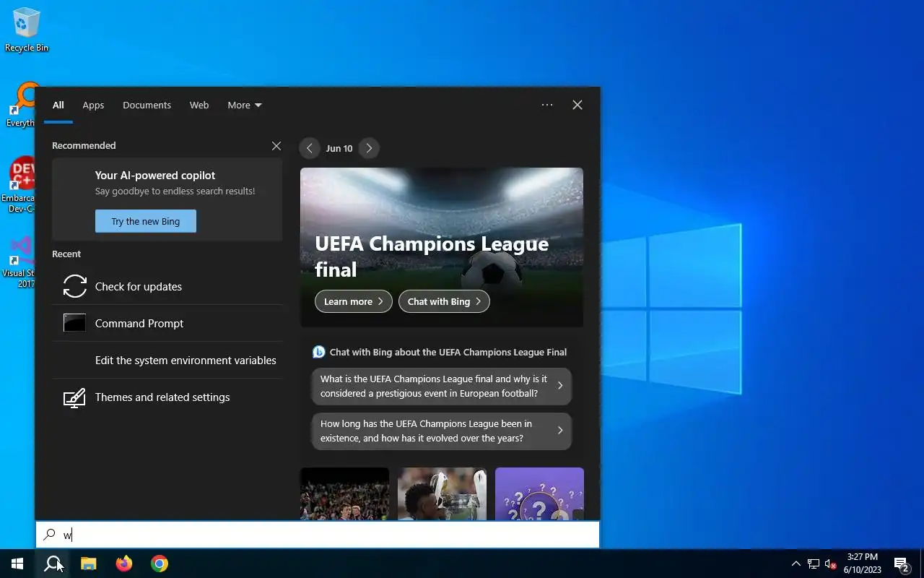
Task: Go to previous day arrow
Action: pos(309,148)
